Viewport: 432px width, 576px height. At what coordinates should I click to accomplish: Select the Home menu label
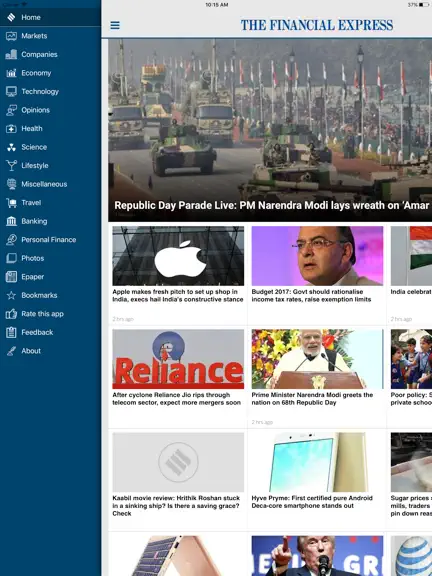pyautogui.click(x=31, y=17)
